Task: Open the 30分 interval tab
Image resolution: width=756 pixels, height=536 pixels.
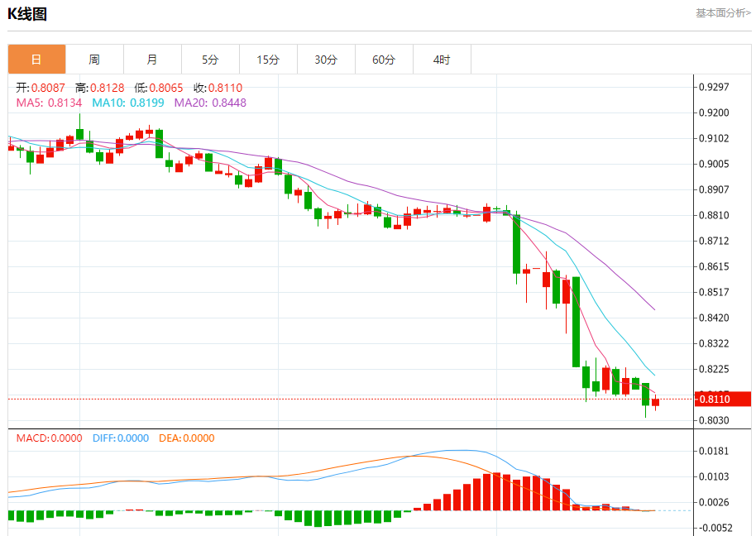Action: [326, 60]
